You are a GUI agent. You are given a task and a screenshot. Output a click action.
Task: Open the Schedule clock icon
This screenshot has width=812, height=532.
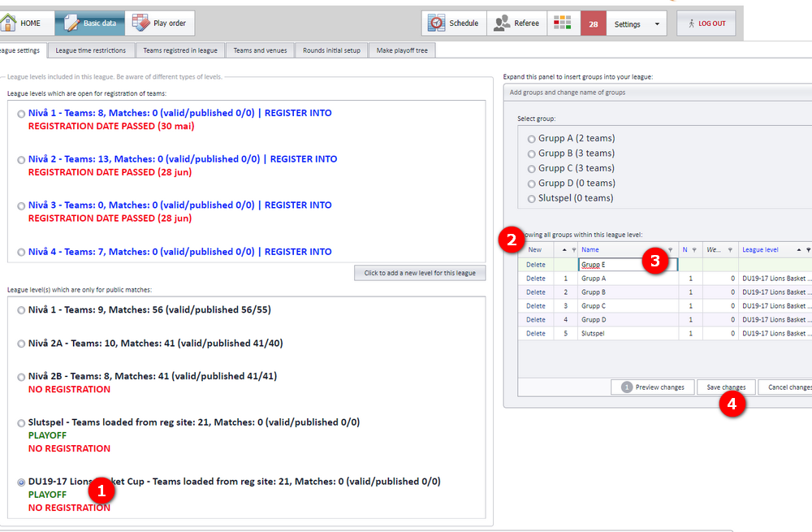click(x=437, y=23)
